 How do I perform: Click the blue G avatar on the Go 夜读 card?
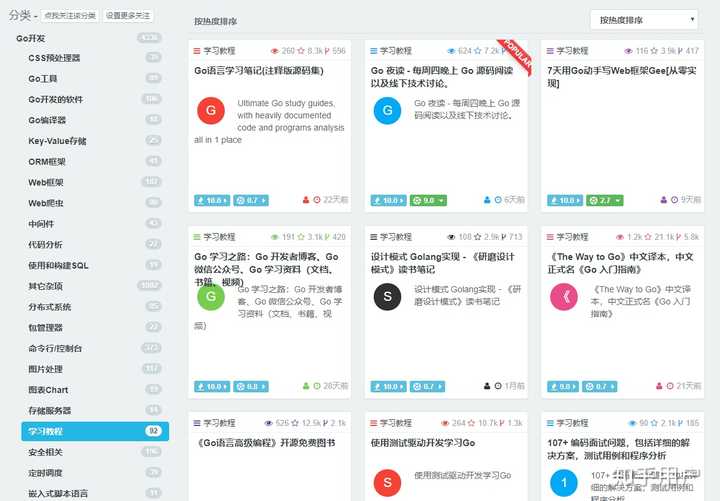(x=387, y=110)
